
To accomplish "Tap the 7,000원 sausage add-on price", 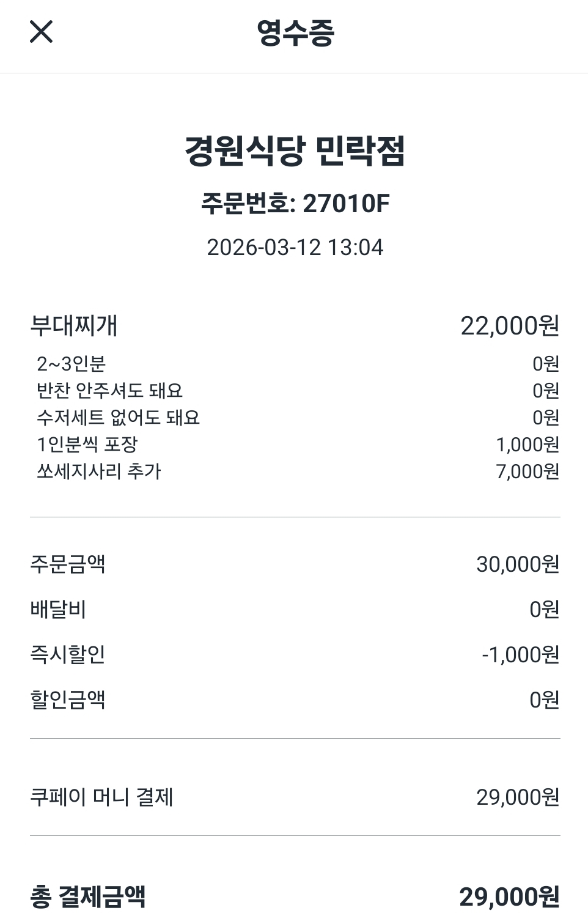I will [527, 471].
